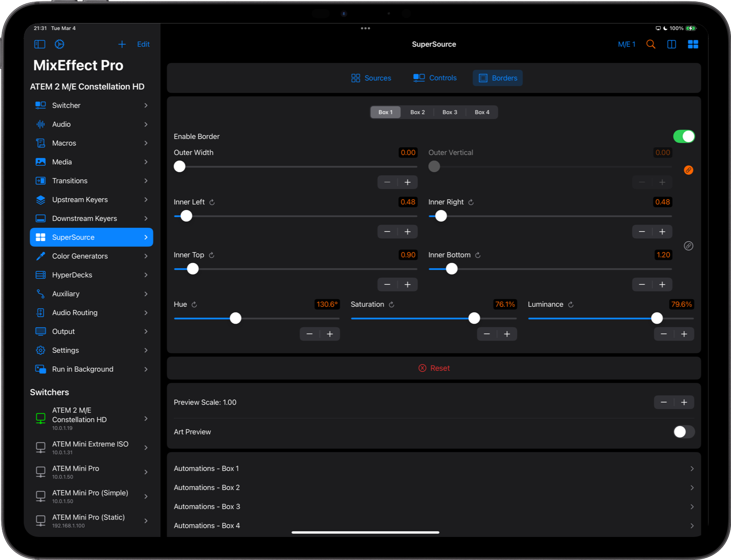The width and height of the screenshot is (731, 560).
Task: Open ATEM Mini Pro (Simple) chevron
Action: pos(146,497)
